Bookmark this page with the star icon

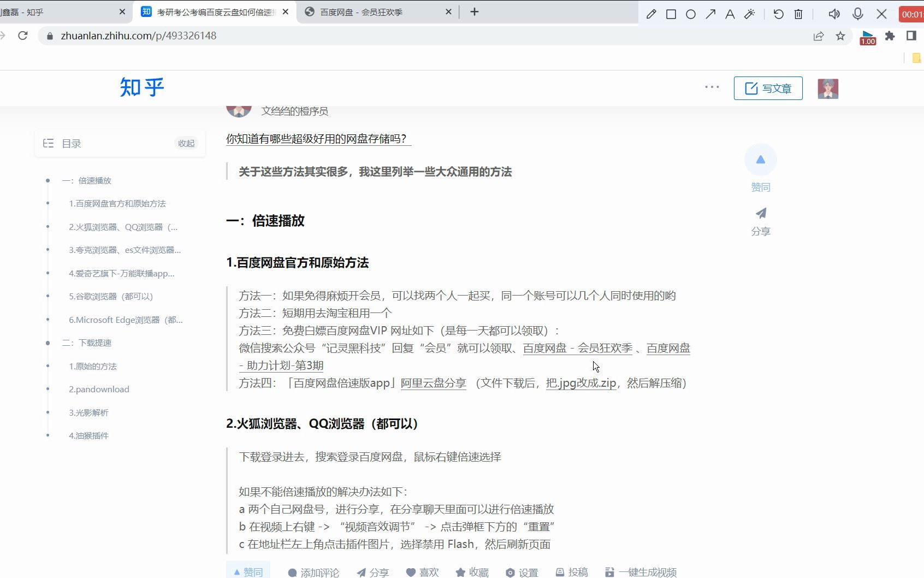(840, 36)
